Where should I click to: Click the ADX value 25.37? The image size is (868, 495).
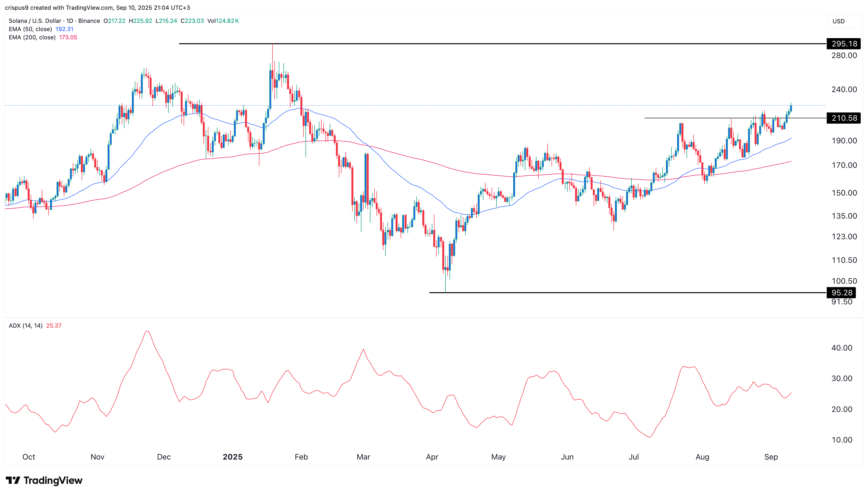54,325
